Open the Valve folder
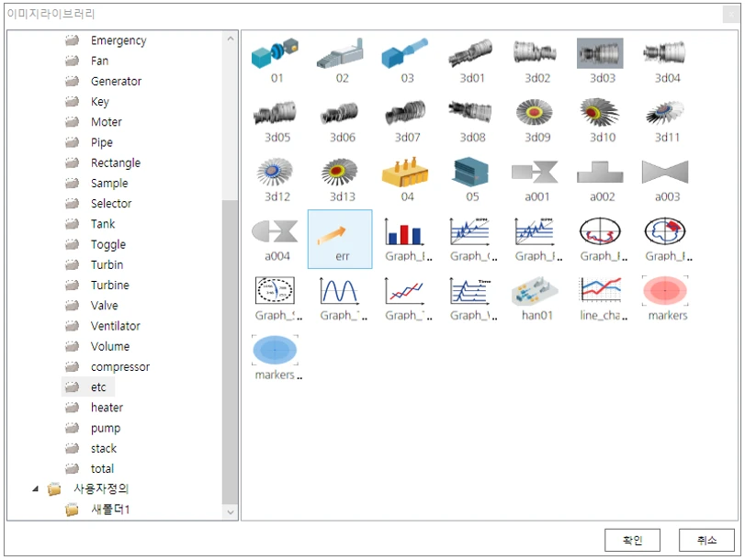Image resolution: width=745 pixels, height=560 pixels. (104, 306)
